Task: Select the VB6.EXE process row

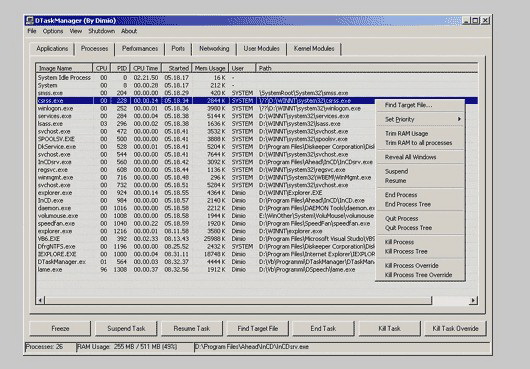Action: point(206,239)
